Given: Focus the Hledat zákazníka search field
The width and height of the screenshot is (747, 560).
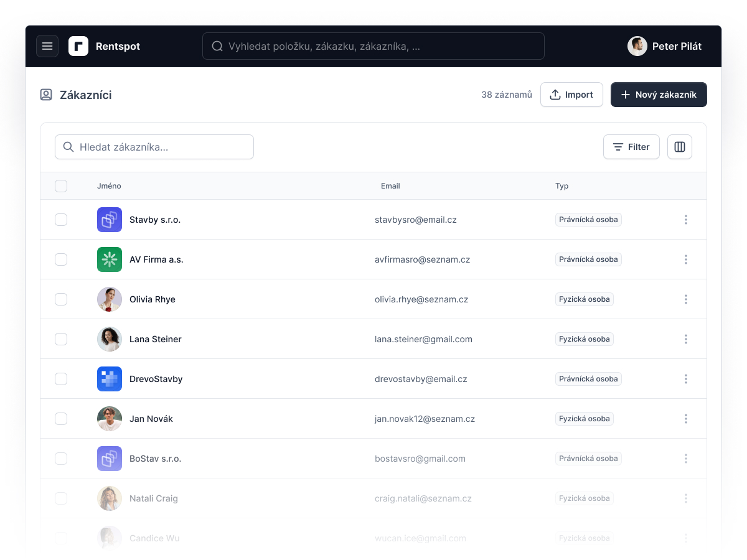Looking at the screenshot, I should [154, 147].
